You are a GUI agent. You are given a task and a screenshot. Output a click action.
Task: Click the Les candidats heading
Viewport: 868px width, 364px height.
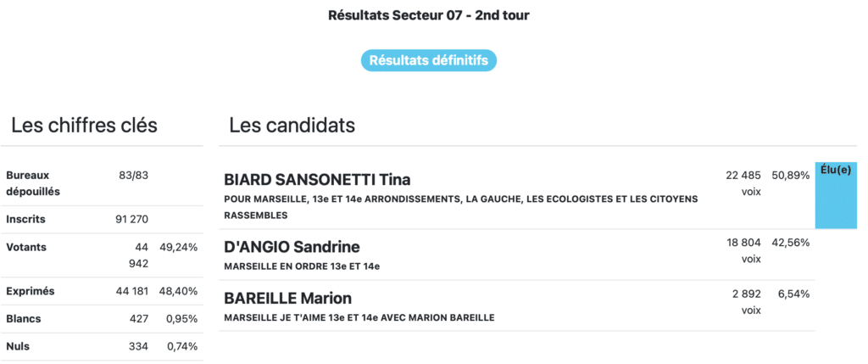(292, 126)
